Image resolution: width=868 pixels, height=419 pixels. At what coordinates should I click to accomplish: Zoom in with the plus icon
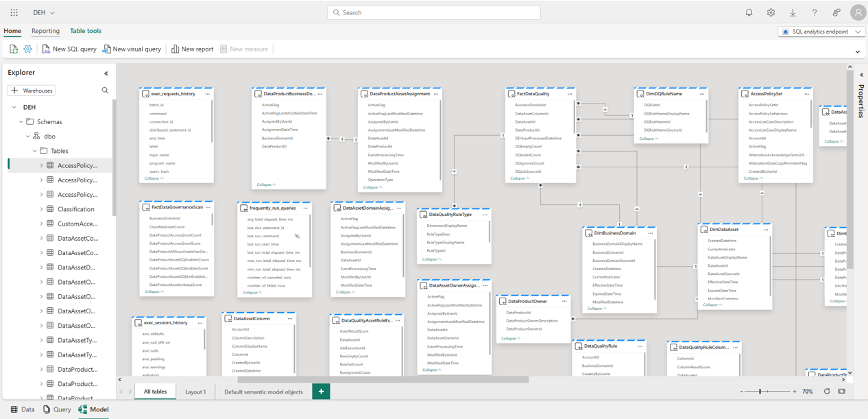(795, 392)
